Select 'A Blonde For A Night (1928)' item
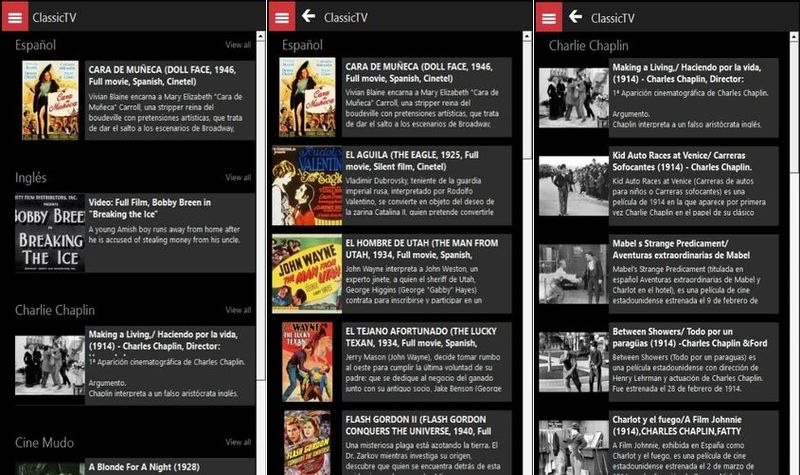The width and height of the screenshot is (800, 475). [x=144, y=467]
